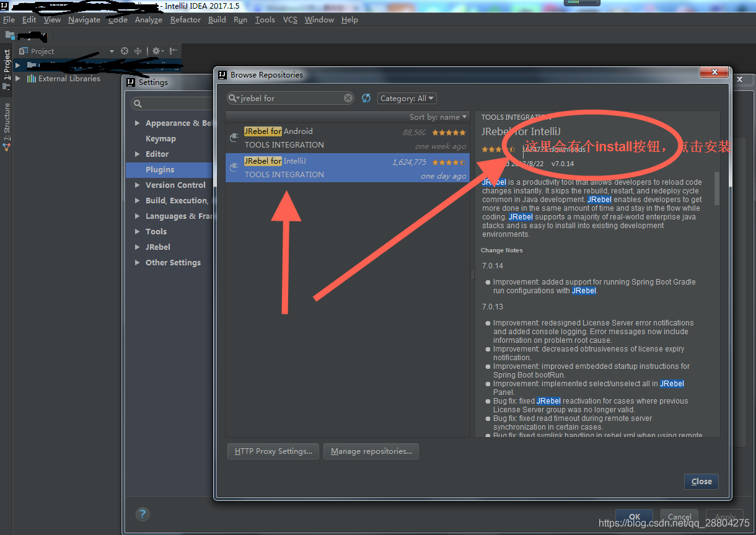756x535 pixels.
Task: Click the 7.0.13 change notes heading
Action: coord(493,307)
